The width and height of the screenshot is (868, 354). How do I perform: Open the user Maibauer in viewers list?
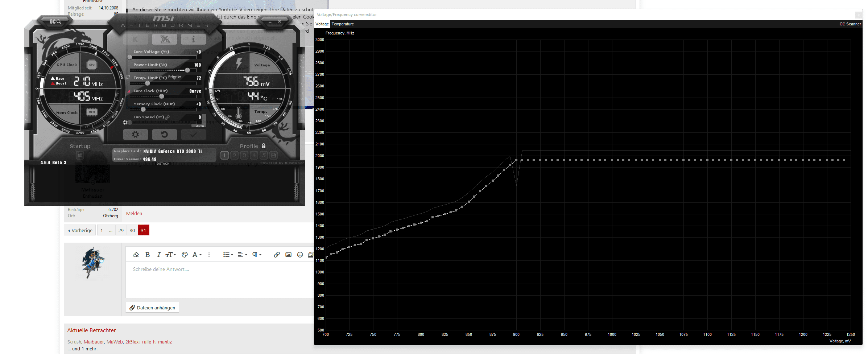(94, 342)
